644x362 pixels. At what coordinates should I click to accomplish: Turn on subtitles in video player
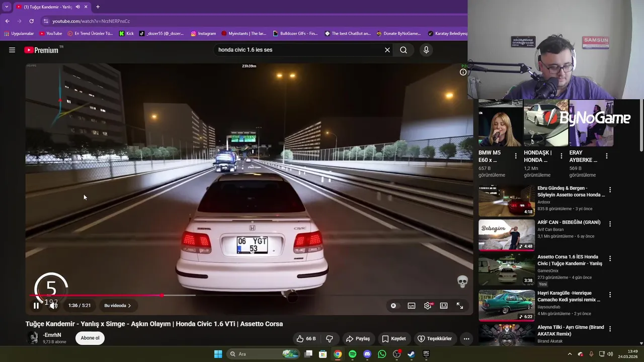[412, 305]
